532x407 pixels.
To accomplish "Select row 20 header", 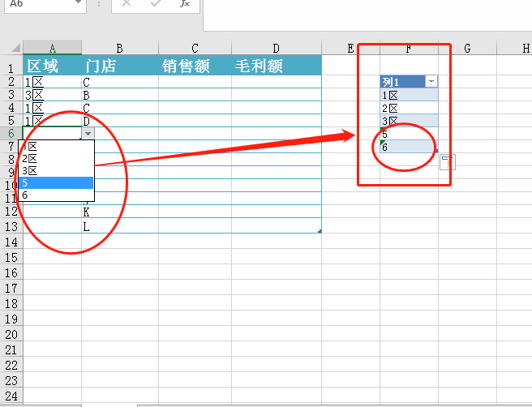I will pyautogui.click(x=11, y=334).
